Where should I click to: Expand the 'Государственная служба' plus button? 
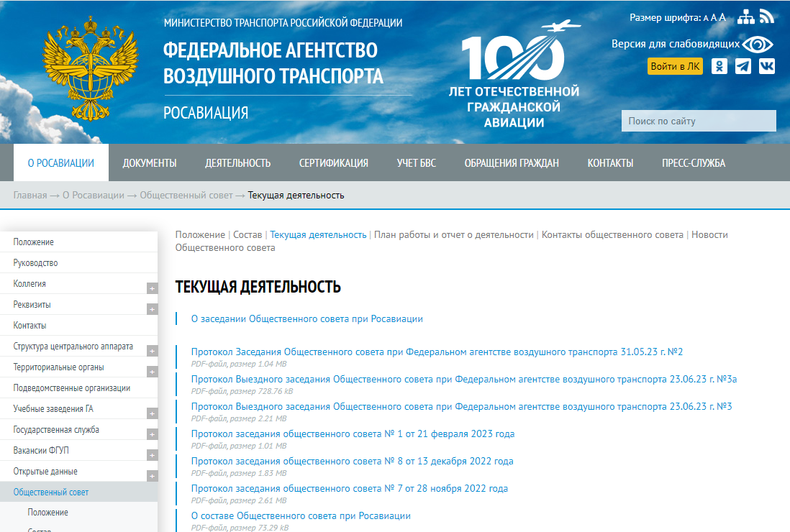tap(152, 434)
